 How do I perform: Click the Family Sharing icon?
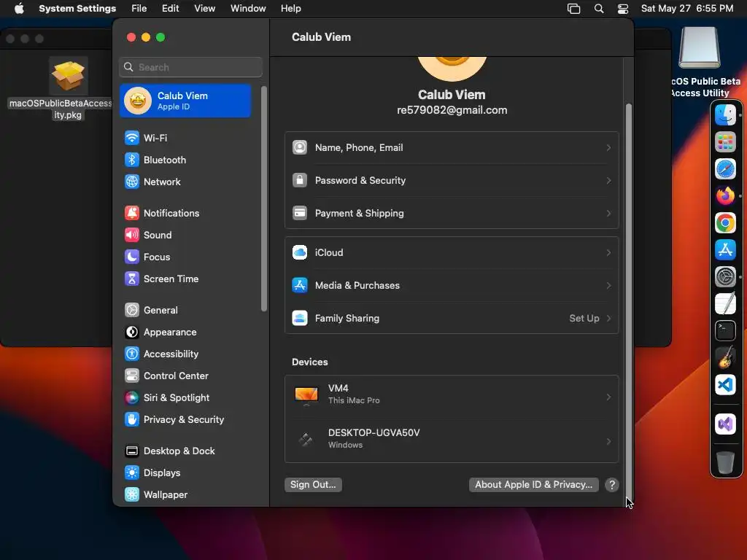coord(300,319)
